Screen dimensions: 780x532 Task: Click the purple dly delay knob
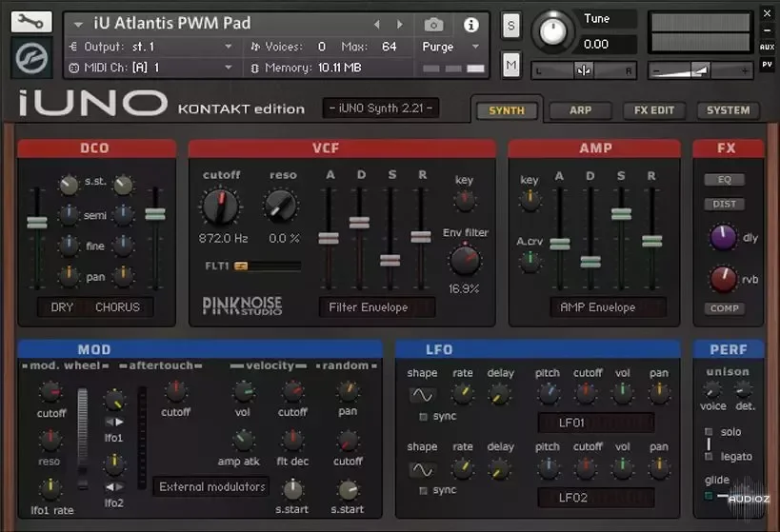tap(723, 237)
